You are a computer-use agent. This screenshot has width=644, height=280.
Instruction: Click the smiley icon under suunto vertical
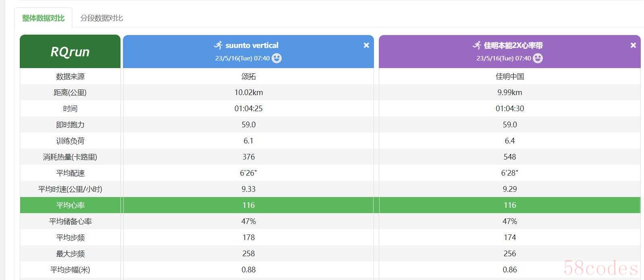[x=276, y=58]
